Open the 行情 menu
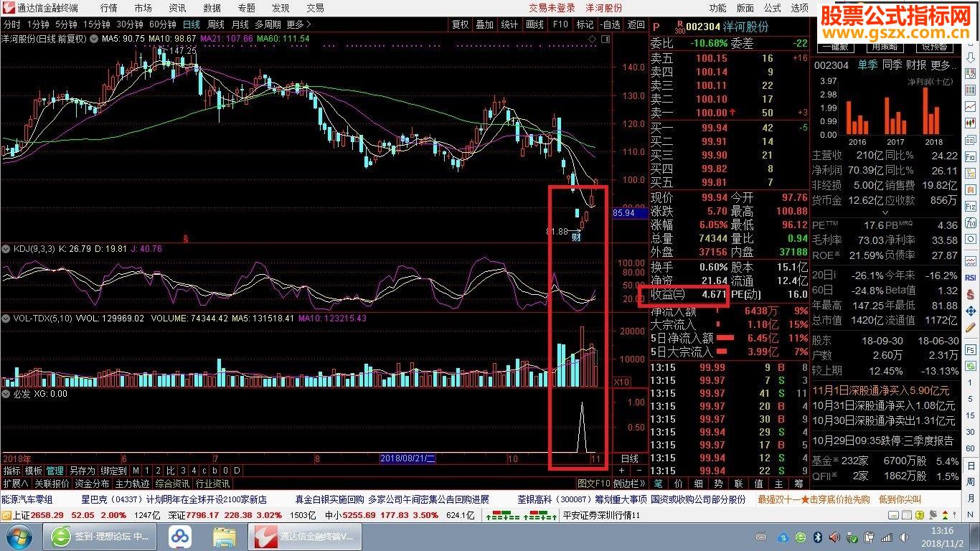The height and width of the screenshot is (551, 980). [109, 8]
